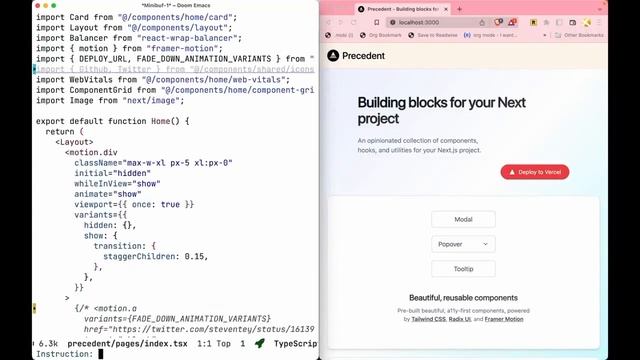This screenshot has width=640, height=360.
Task: Click the Building blocks for your Next heading
Action: (x=442, y=110)
